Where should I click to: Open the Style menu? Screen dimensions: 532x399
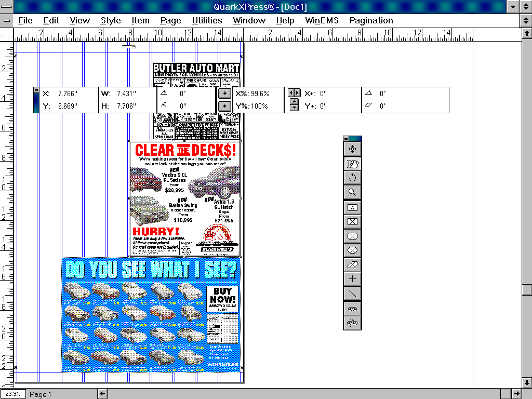[111, 21]
